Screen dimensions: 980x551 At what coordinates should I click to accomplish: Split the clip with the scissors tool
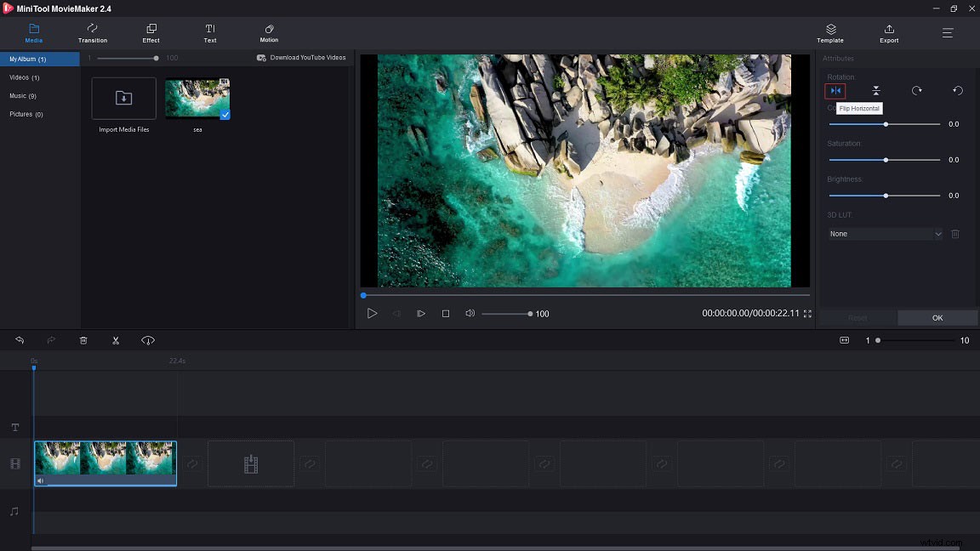(x=116, y=340)
